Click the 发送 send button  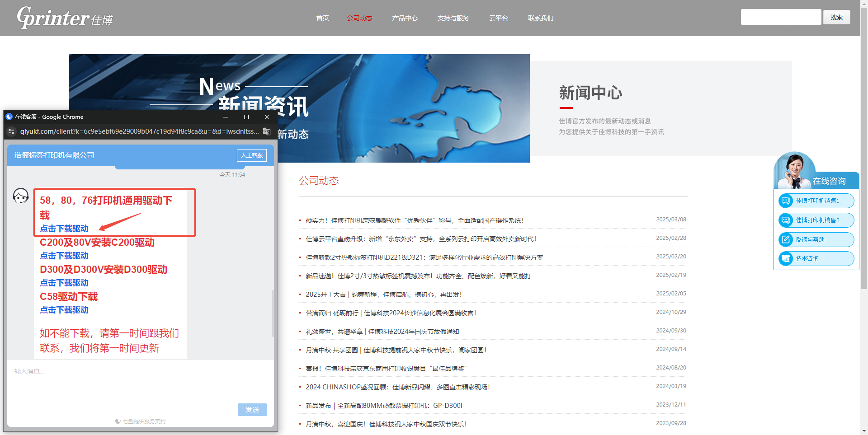[x=252, y=410]
